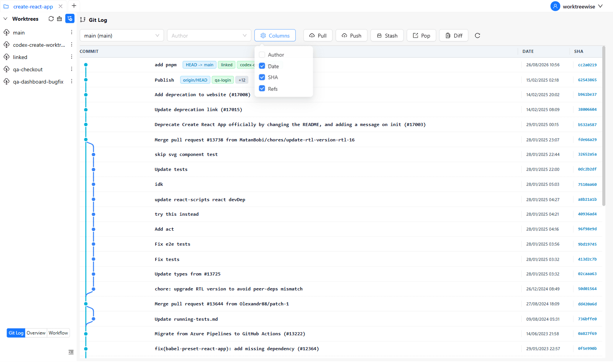
Task: Click the folder icon on create-react-app tab
Action: click(6, 7)
